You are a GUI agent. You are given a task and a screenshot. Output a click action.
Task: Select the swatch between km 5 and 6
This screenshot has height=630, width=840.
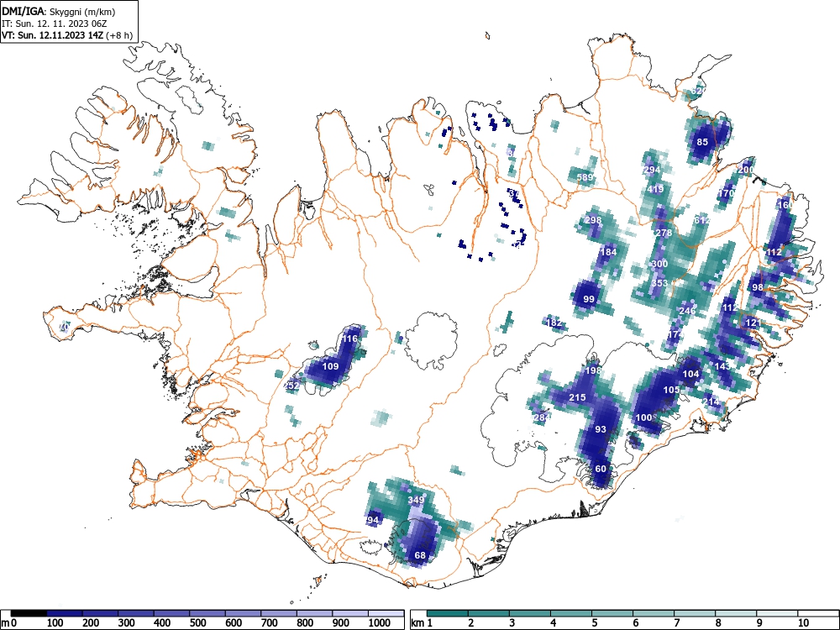[612, 613]
